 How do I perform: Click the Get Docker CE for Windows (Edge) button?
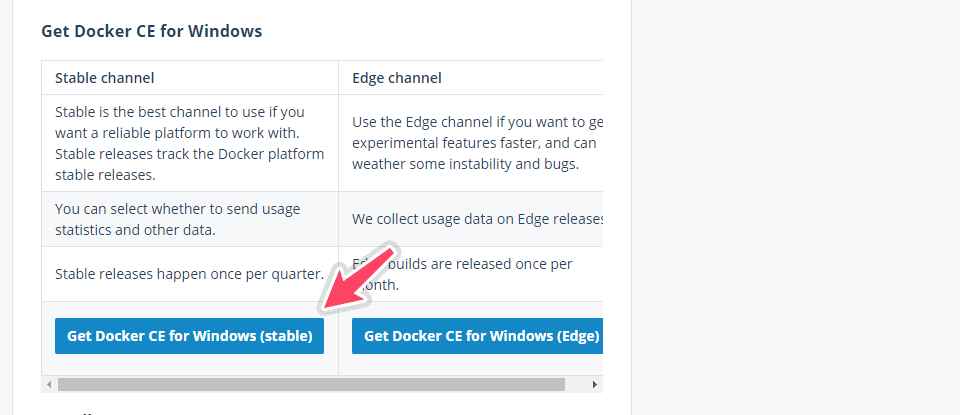point(478,336)
